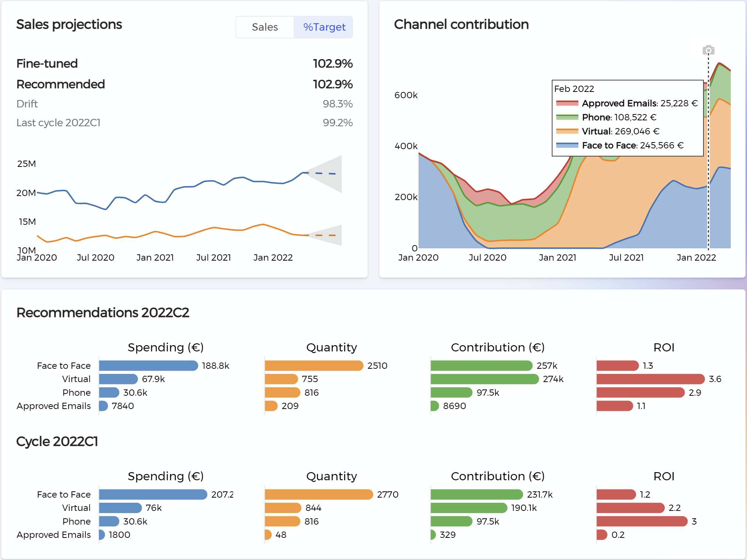The width and height of the screenshot is (747, 560).
Task: Click the Recommendations 2022C2 heading
Action: (103, 313)
